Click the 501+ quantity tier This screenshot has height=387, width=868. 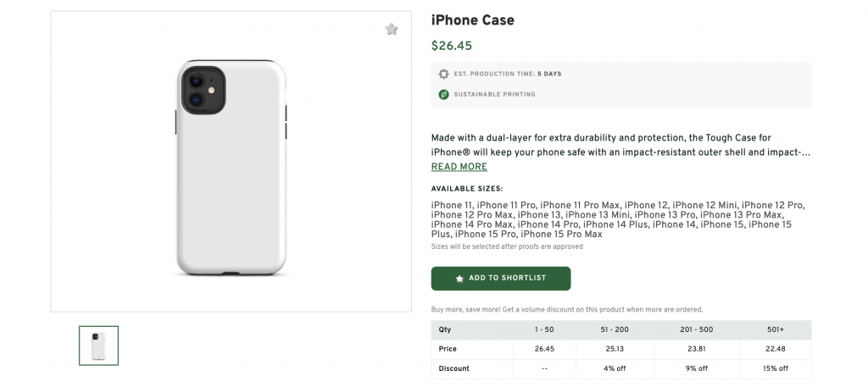(775, 329)
